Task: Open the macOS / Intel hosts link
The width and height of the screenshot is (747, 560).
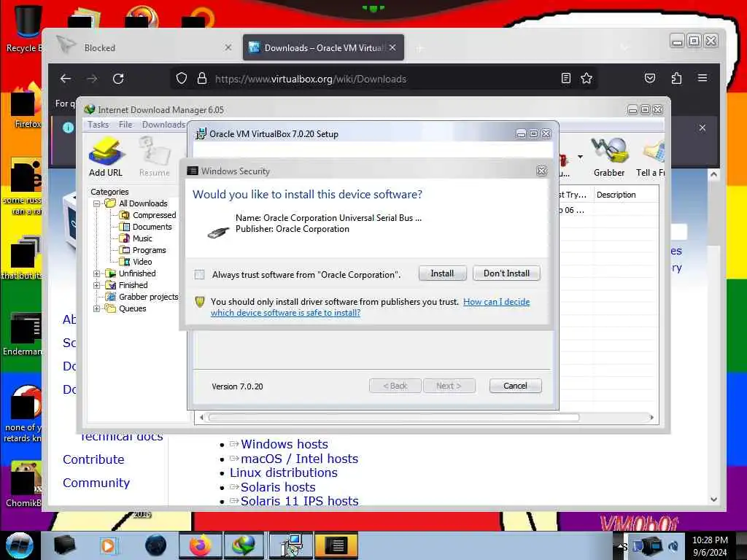Action: pyautogui.click(x=299, y=459)
